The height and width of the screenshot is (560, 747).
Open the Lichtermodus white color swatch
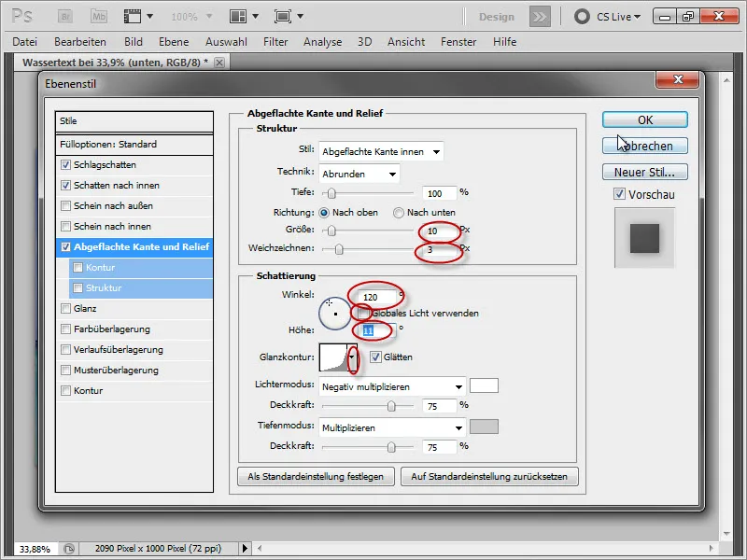tap(484, 385)
